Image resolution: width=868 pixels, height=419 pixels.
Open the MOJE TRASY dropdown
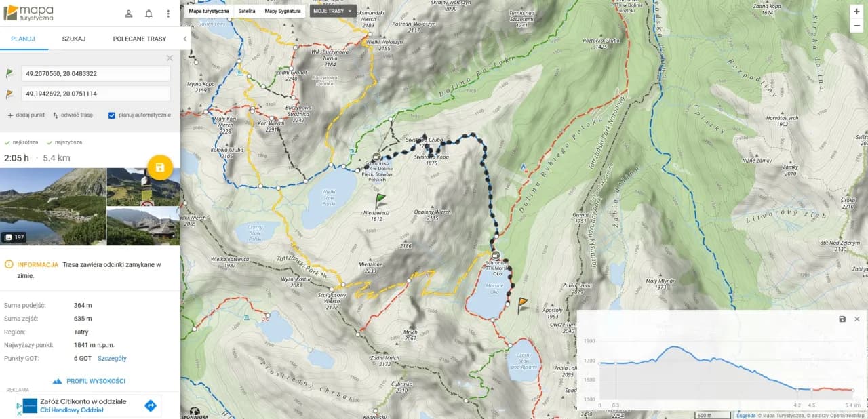pos(333,11)
